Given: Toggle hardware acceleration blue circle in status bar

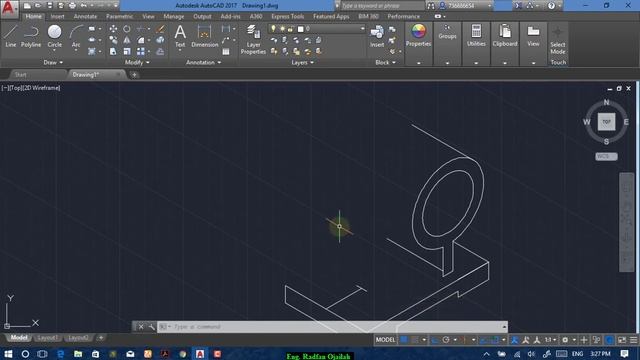Looking at the screenshot, I should (609, 340).
